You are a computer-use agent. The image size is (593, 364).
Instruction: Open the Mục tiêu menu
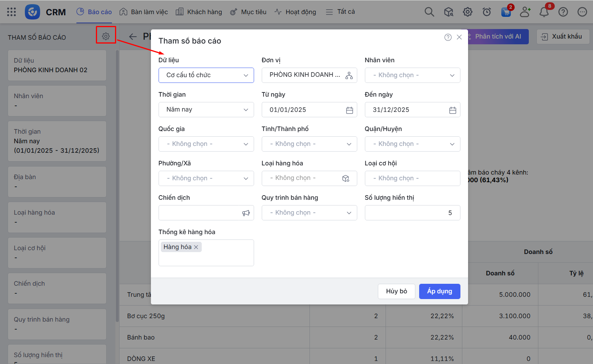[248, 12]
